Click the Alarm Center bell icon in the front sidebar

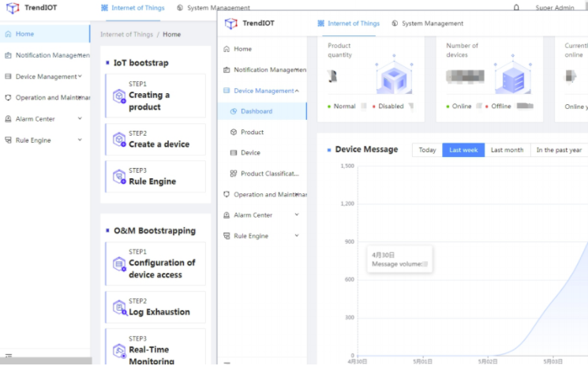pyautogui.click(x=227, y=215)
